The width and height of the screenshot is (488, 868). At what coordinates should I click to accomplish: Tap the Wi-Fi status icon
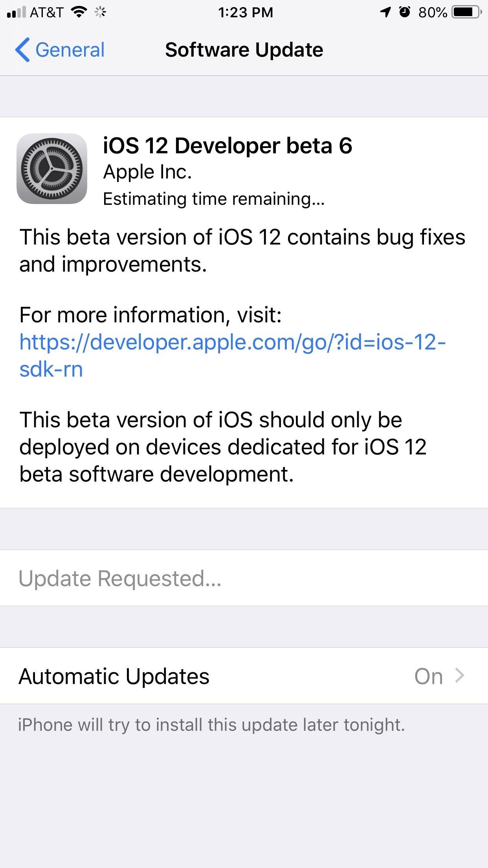[79, 12]
